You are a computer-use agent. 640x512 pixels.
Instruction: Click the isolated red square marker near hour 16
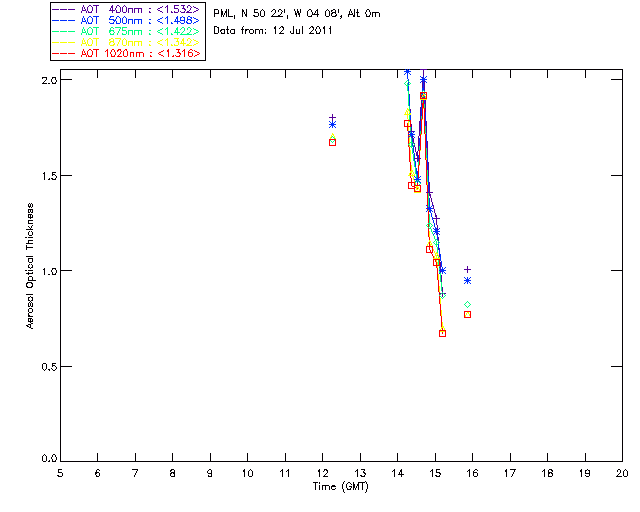[x=468, y=314]
